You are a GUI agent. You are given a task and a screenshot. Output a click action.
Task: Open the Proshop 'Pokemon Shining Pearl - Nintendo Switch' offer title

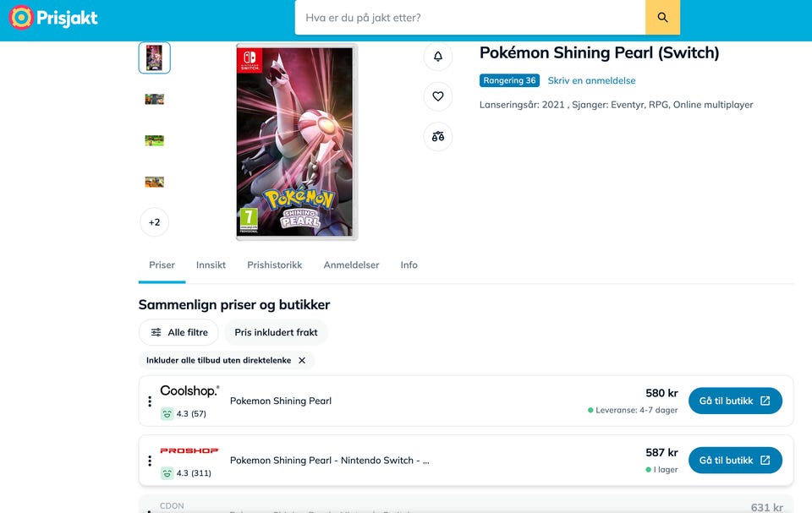(x=329, y=461)
